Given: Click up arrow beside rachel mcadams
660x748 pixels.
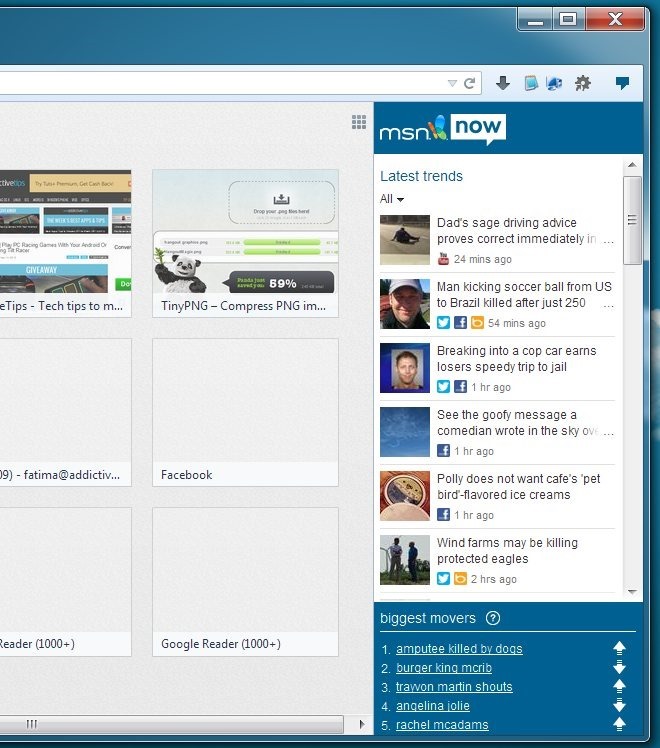Looking at the screenshot, I should [x=619, y=724].
